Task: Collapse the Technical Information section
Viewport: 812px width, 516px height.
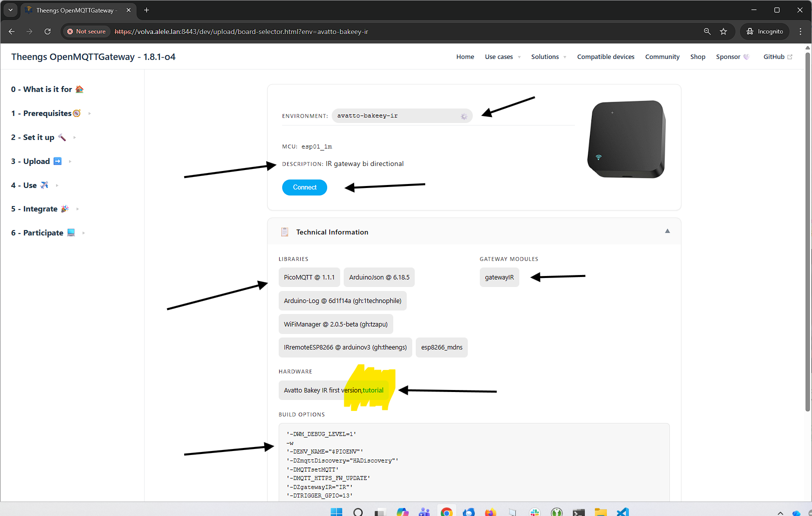Action: point(667,231)
